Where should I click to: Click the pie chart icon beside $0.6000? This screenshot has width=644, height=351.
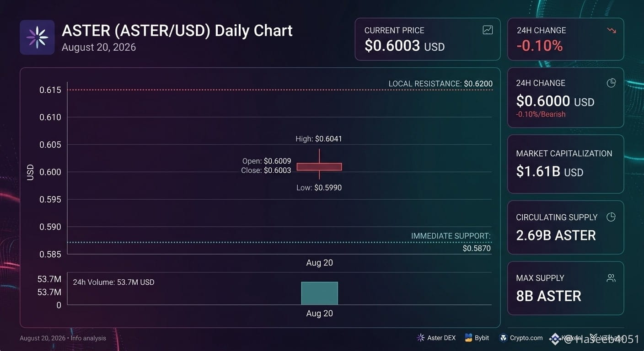[611, 83]
